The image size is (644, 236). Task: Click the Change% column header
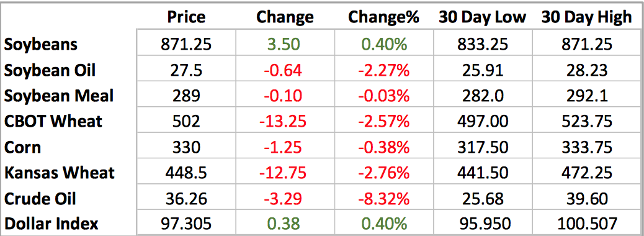383,17
